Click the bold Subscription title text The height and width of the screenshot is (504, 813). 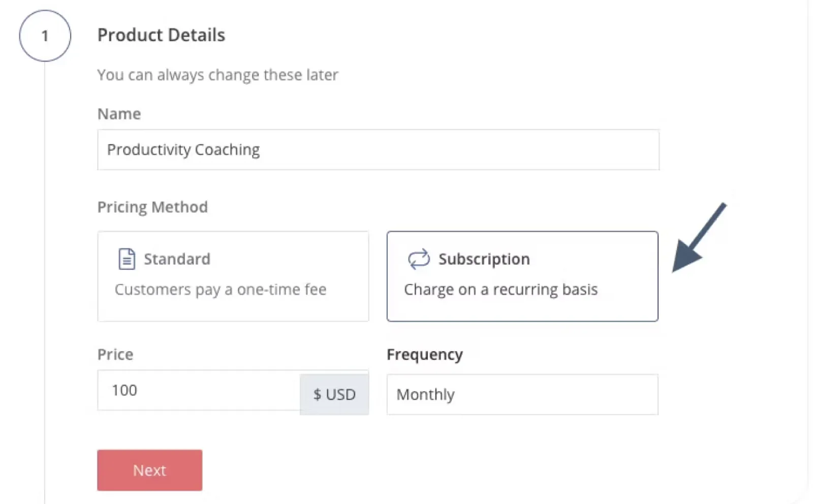pos(484,259)
